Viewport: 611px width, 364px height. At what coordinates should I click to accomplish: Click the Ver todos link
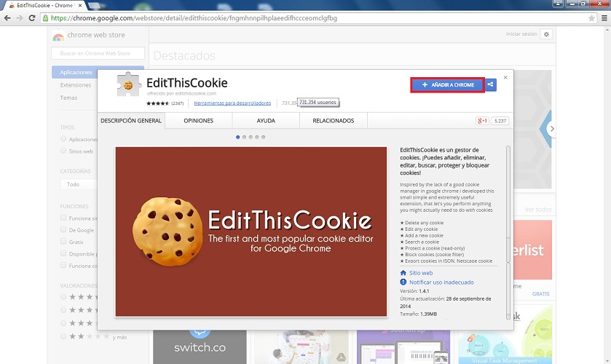537,210
